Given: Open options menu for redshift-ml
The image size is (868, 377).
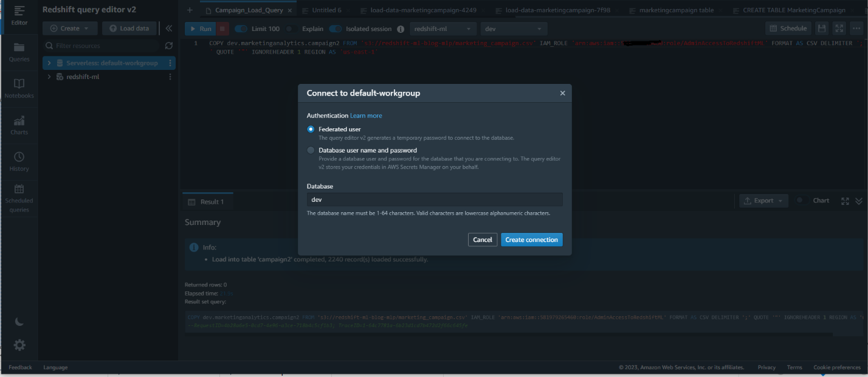Looking at the screenshot, I should click(170, 77).
